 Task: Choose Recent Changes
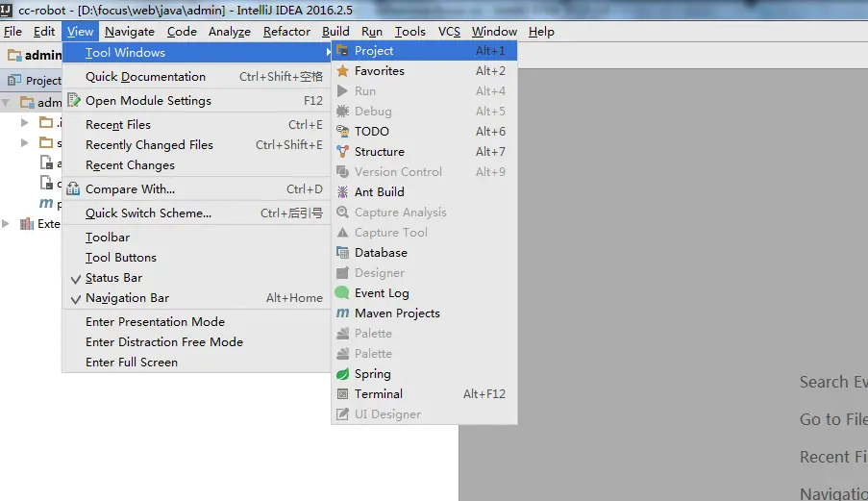[x=196, y=165]
